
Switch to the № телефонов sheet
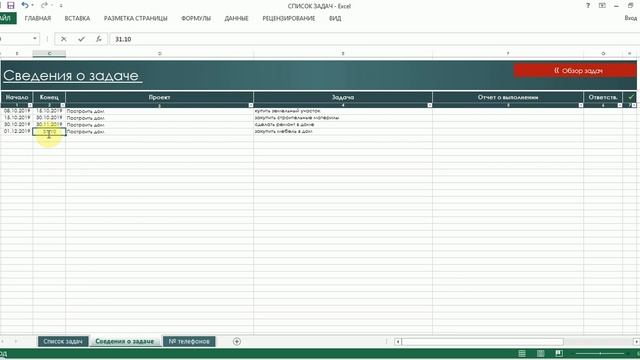189,341
